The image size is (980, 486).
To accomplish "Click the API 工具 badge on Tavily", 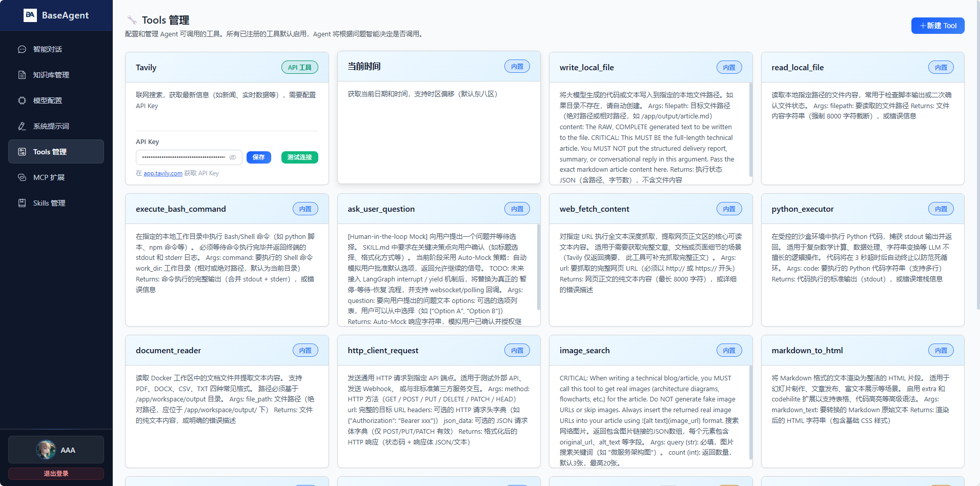I will (x=300, y=67).
